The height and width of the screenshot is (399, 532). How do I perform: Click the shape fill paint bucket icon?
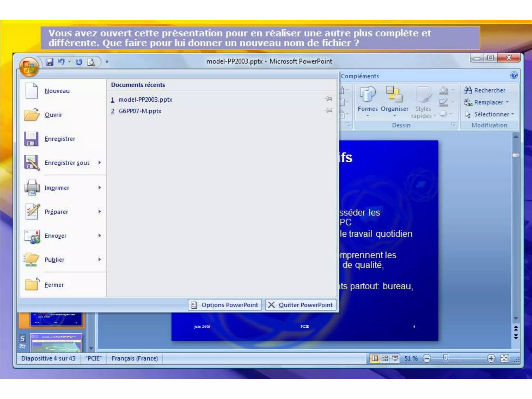tap(444, 90)
